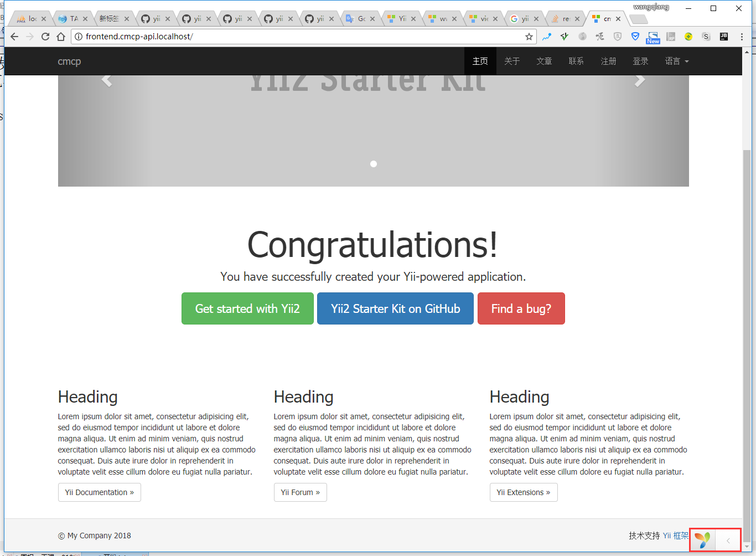Image resolution: width=756 pixels, height=556 pixels.
Task: Show next carousel slide
Action: pyautogui.click(x=640, y=80)
